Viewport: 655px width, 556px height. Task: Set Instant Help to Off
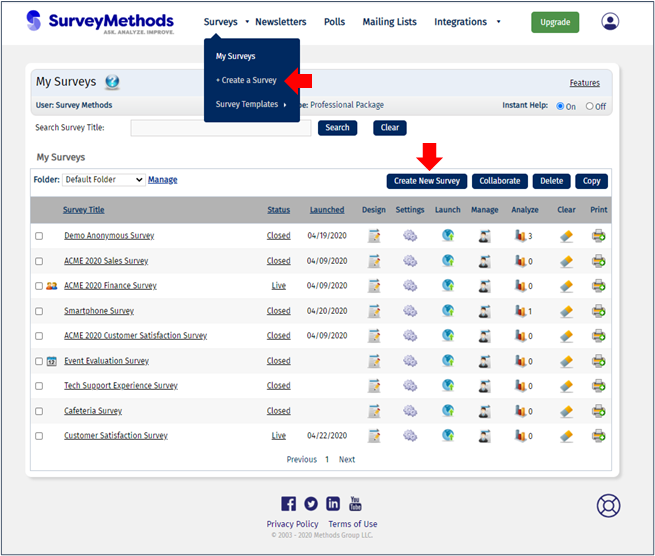click(589, 106)
